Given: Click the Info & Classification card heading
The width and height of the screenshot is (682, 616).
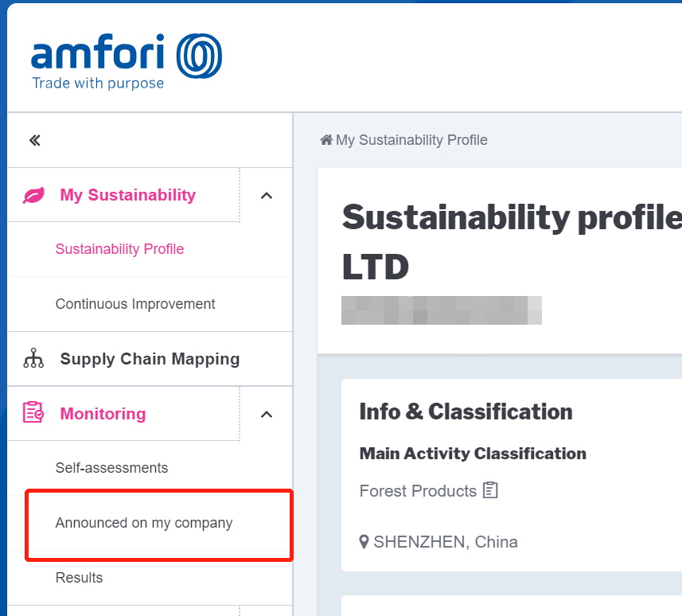Looking at the screenshot, I should point(466,411).
